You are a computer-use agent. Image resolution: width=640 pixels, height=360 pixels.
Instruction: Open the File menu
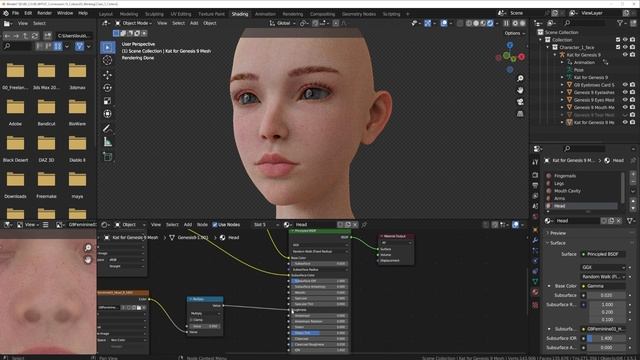pyautogui.click(x=15, y=13)
